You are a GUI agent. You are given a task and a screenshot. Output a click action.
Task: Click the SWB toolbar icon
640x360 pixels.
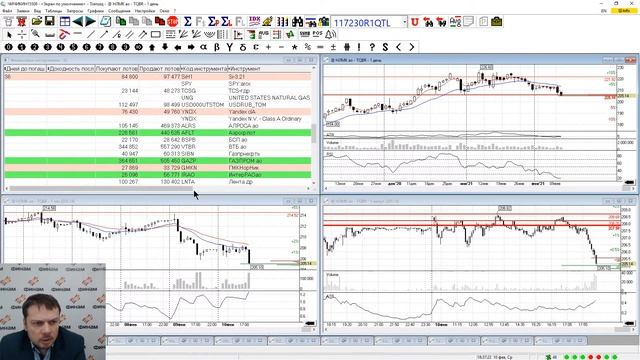(x=304, y=35)
